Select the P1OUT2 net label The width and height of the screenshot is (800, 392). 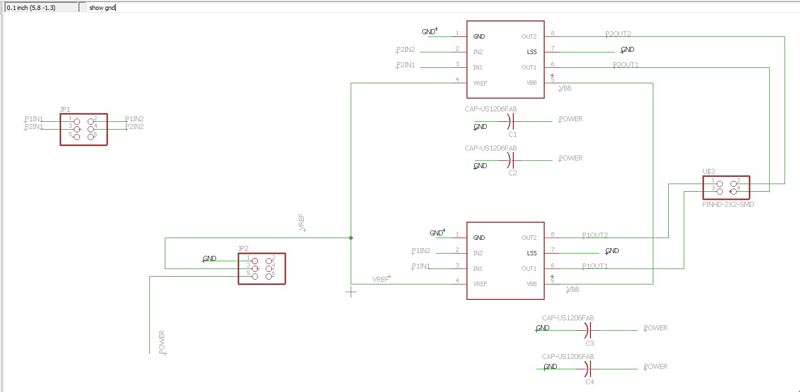point(595,235)
